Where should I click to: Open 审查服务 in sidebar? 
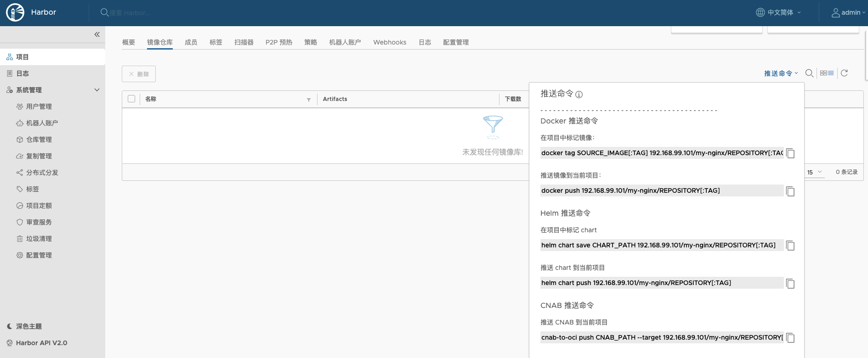tap(39, 222)
